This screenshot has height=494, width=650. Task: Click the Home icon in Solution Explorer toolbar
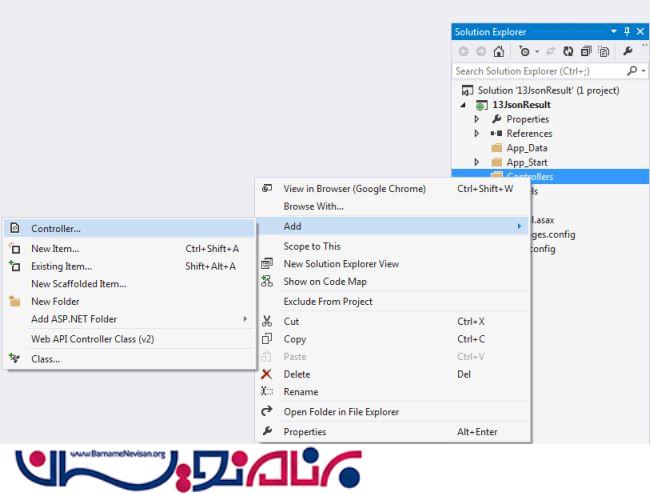tap(499, 51)
